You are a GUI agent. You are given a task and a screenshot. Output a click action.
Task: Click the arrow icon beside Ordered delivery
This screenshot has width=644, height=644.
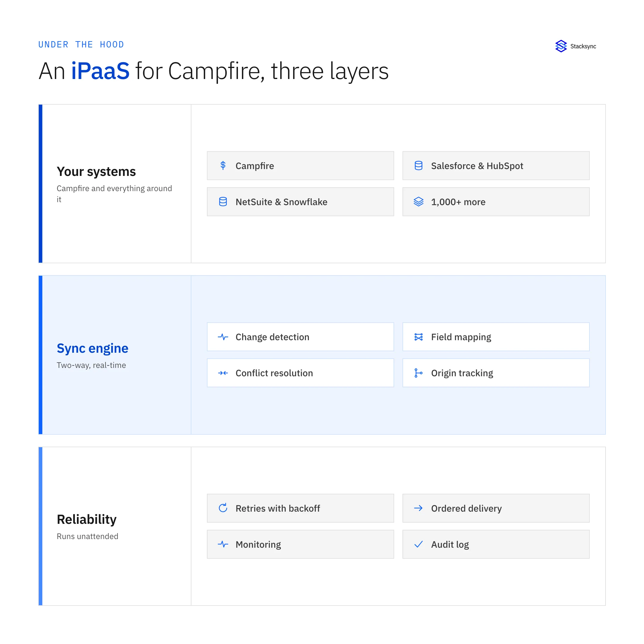click(418, 508)
